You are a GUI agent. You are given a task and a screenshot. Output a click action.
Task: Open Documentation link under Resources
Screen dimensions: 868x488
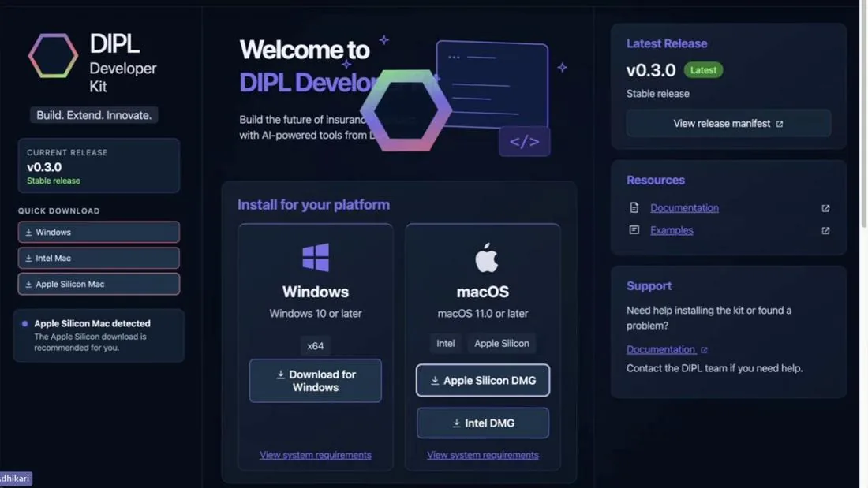click(684, 208)
